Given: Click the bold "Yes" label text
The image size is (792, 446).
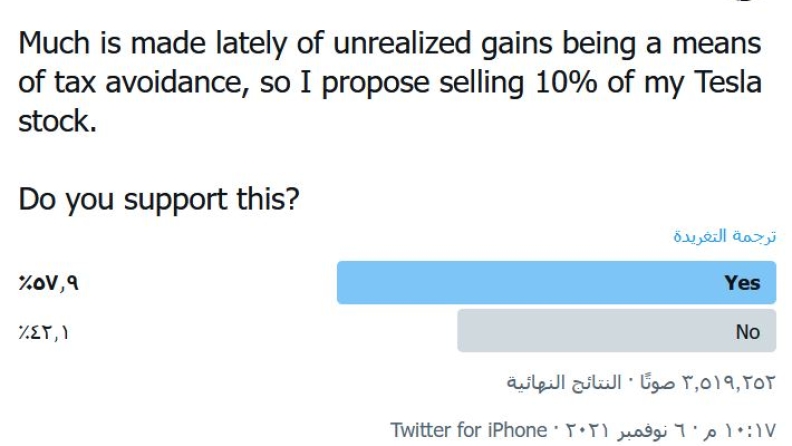Looking at the screenshot, I should [742, 283].
